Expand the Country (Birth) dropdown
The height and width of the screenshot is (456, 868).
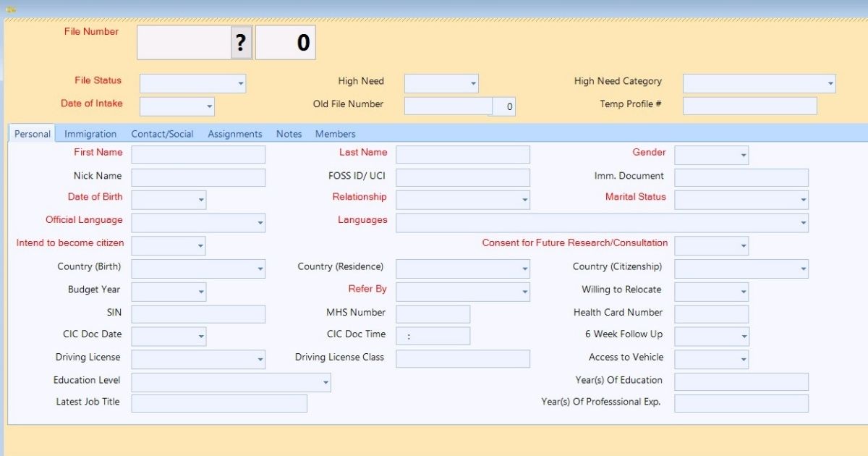(x=259, y=268)
